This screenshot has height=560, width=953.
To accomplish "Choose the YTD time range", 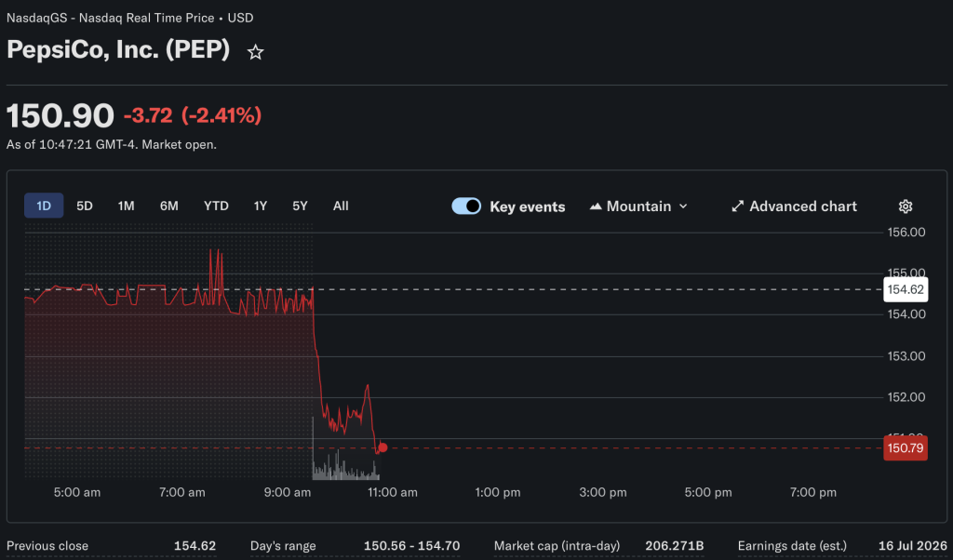I will [216, 206].
